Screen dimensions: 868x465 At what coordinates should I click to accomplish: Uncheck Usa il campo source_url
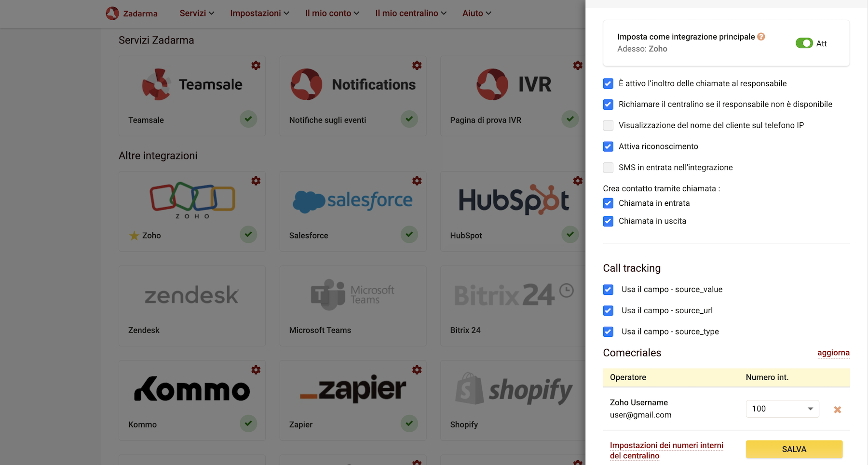[608, 311]
